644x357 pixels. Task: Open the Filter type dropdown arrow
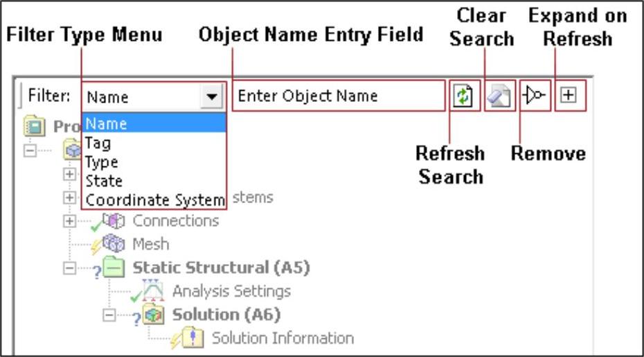tap(211, 97)
